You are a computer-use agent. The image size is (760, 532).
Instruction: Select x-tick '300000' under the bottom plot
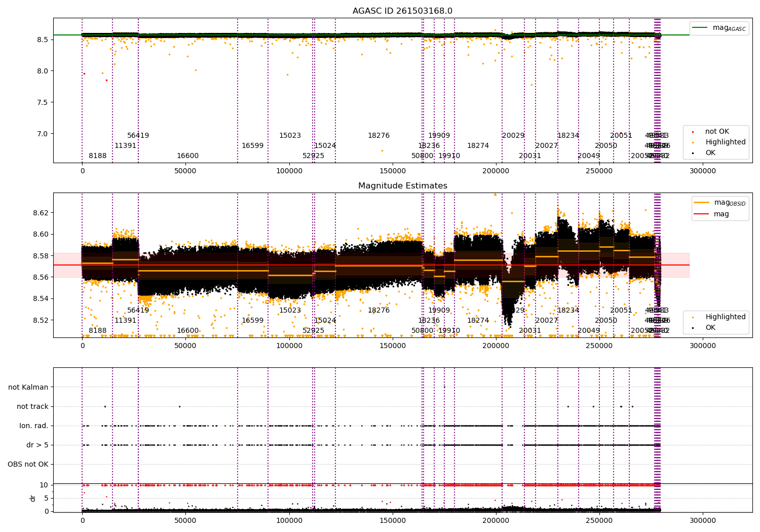(x=703, y=521)
